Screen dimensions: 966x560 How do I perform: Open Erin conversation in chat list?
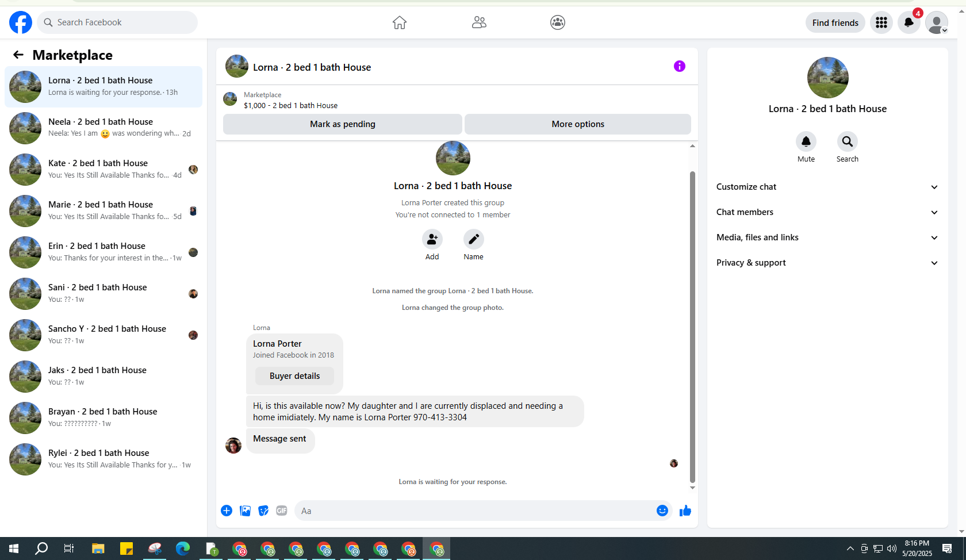click(x=103, y=252)
